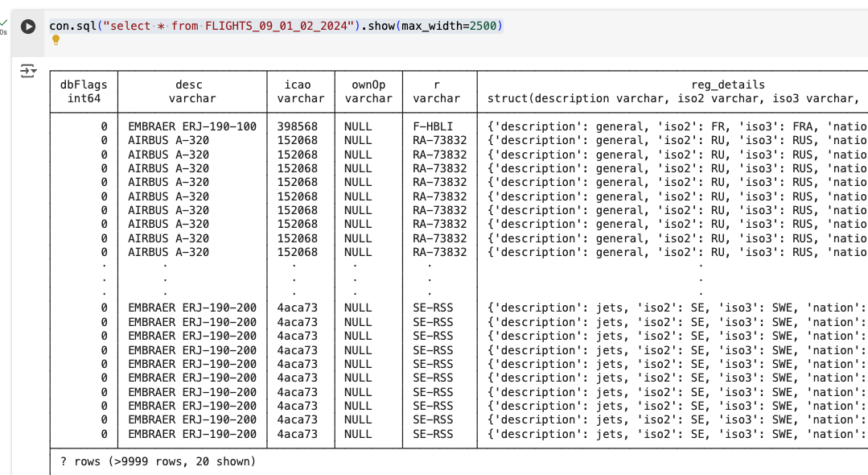
Task: Click the F-HBLI registration value
Action: click(433, 127)
